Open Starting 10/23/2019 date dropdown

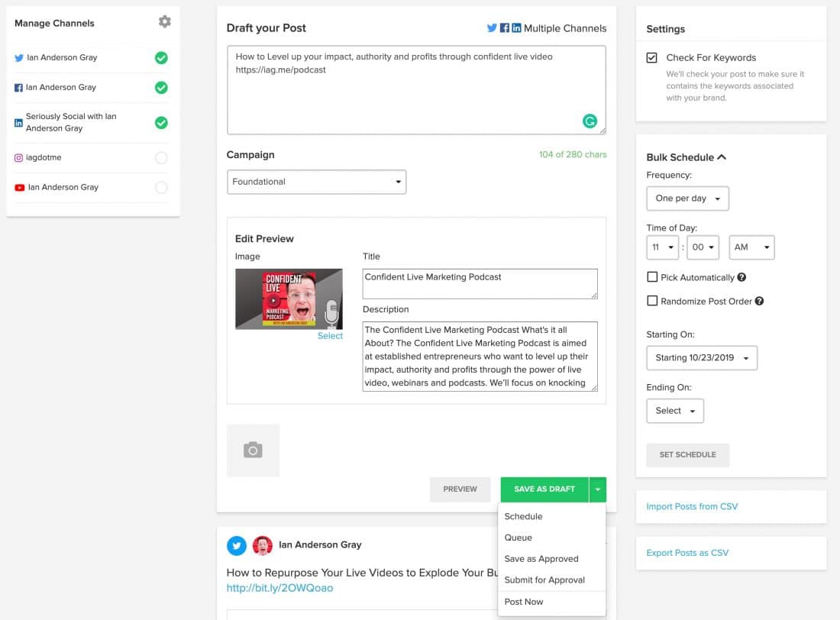702,358
